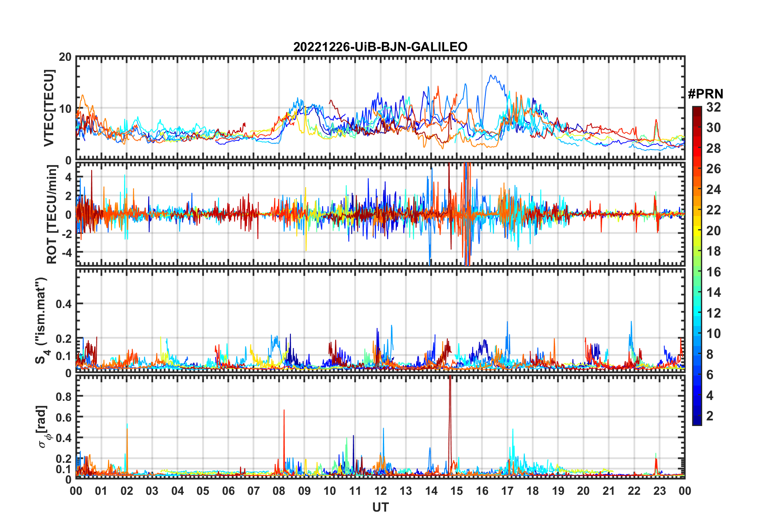Click colorbar tick label 18
761x532 pixels.
coord(713,251)
